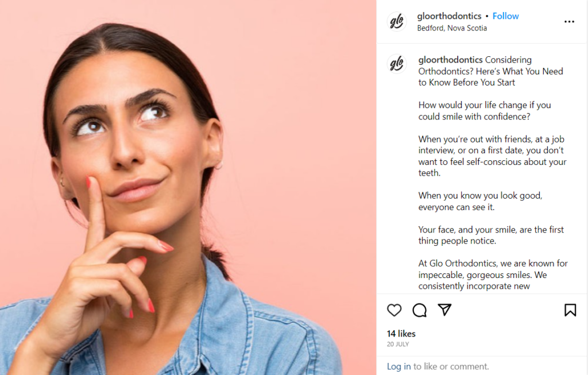
Task: View the 14 likes list
Action: click(x=401, y=334)
